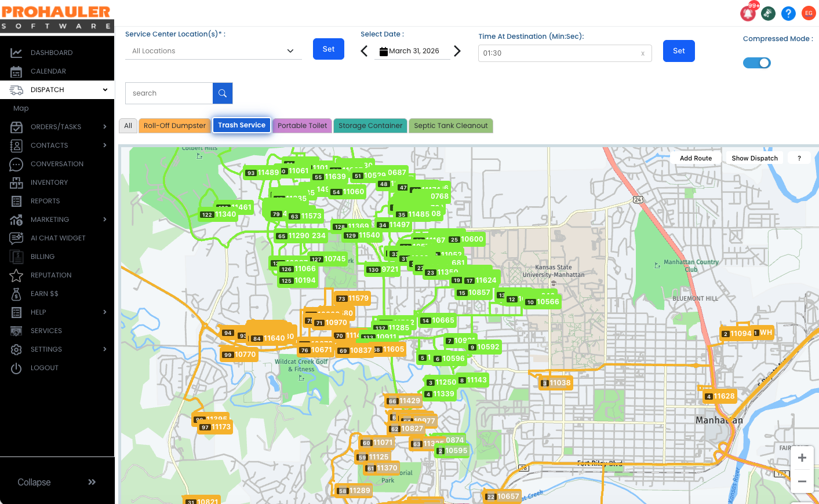
Task: Go to next date arrow
Action: (457, 51)
